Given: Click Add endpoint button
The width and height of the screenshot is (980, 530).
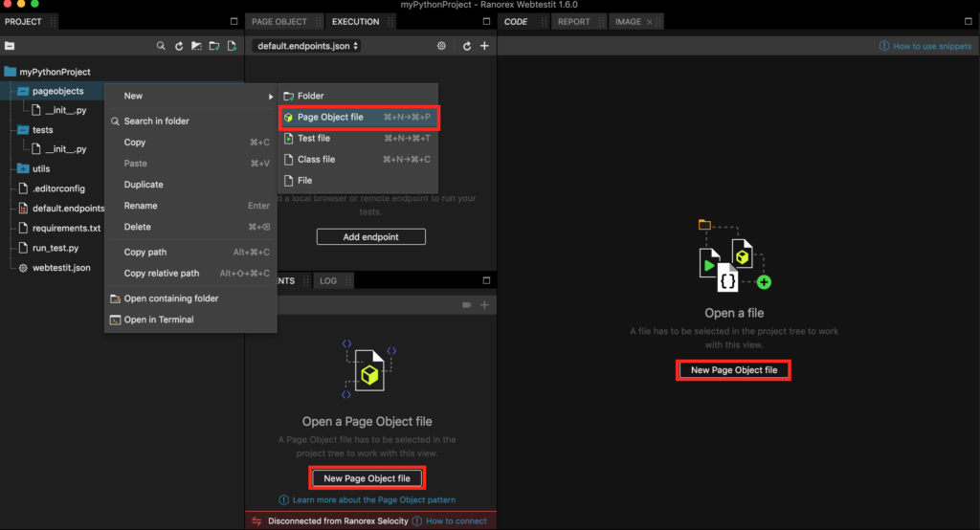Looking at the screenshot, I should [371, 237].
